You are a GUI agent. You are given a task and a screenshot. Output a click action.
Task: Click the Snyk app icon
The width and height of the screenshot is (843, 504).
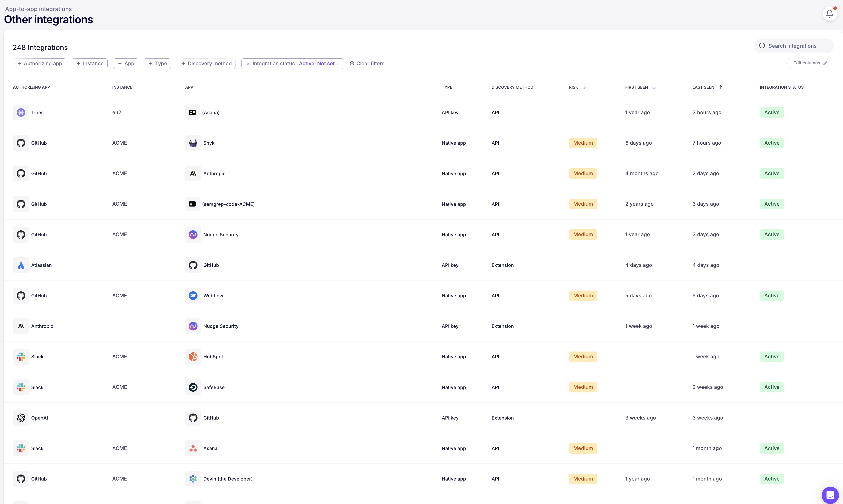pos(193,143)
